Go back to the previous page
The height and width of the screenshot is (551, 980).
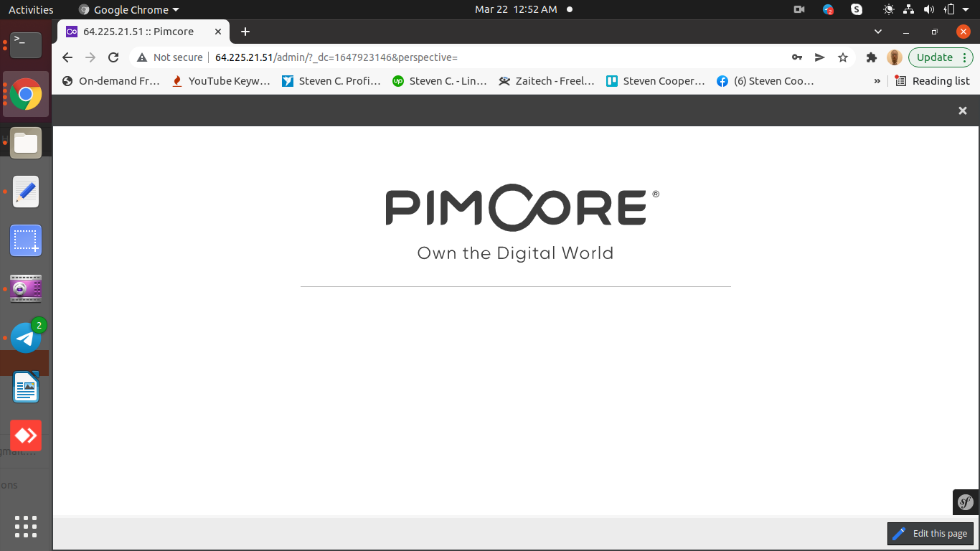[67, 57]
